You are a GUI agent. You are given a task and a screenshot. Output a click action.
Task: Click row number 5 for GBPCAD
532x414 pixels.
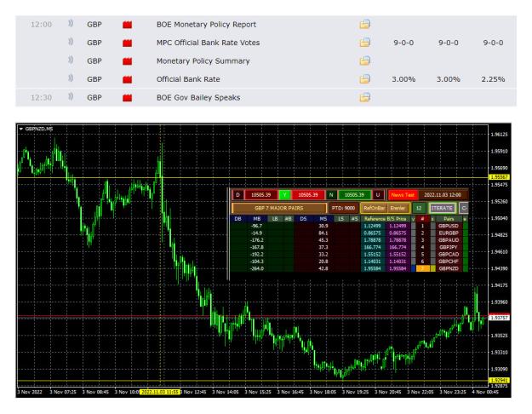click(x=422, y=255)
